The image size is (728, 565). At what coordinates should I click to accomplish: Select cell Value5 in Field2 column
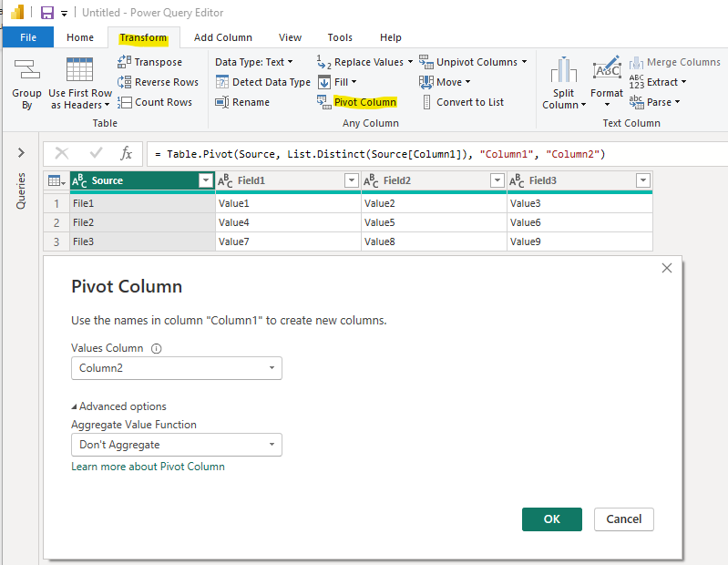[434, 222]
